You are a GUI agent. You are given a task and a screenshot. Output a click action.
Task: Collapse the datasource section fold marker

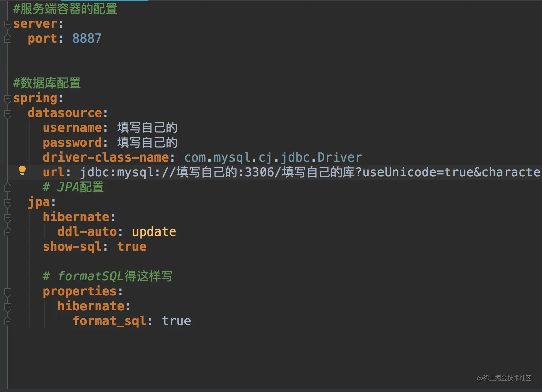click(7, 114)
